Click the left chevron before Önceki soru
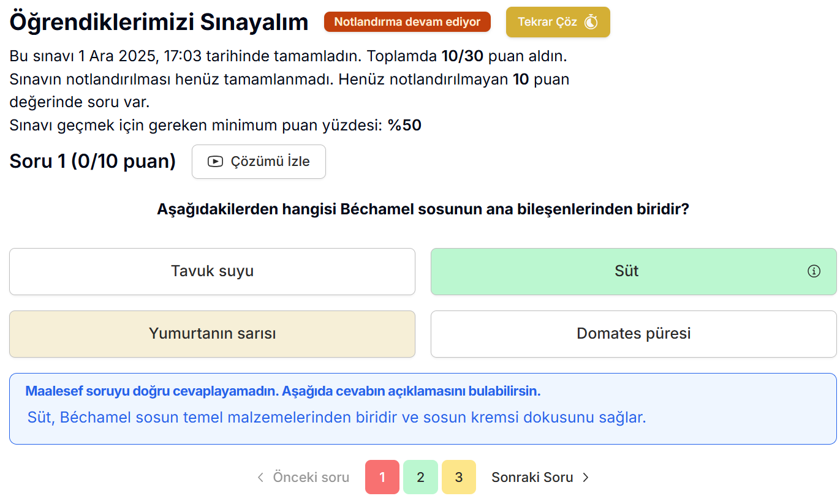 tap(260, 478)
